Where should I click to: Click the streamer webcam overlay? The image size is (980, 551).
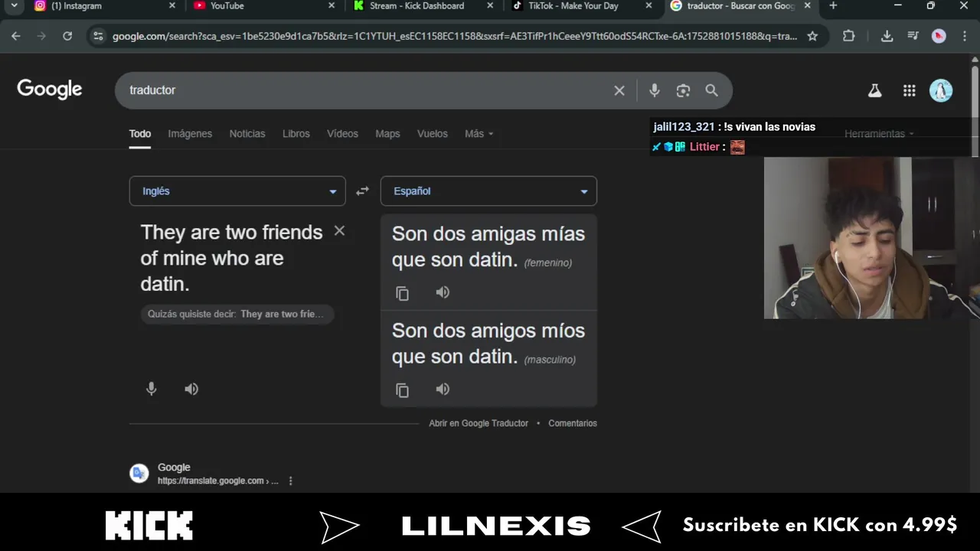click(872, 238)
